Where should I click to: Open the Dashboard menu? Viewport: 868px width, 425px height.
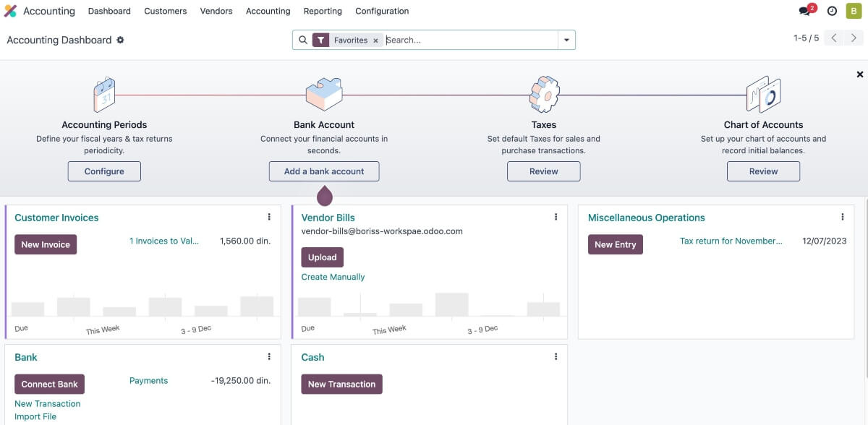click(109, 11)
